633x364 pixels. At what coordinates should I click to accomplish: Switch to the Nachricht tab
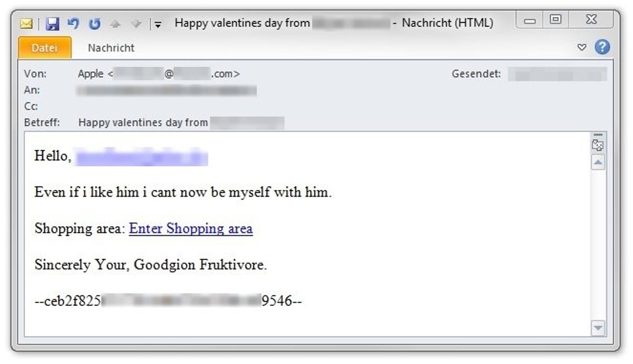coord(111,48)
